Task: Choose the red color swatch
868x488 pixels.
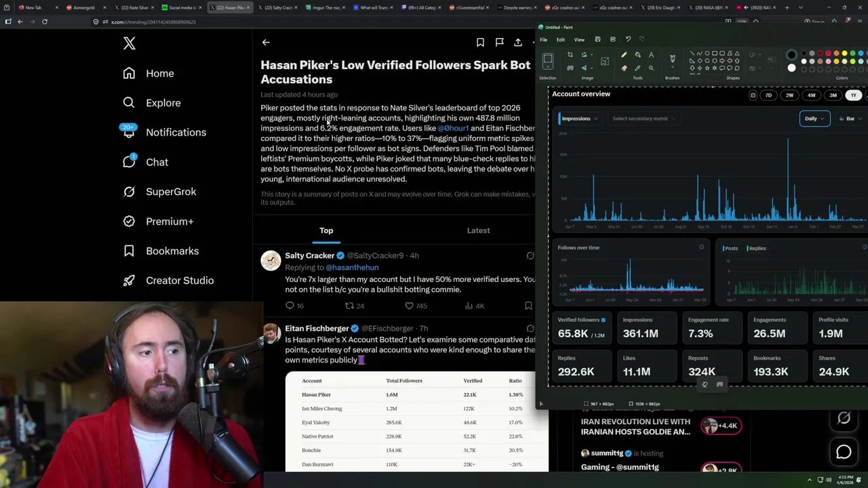Action: [x=828, y=54]
